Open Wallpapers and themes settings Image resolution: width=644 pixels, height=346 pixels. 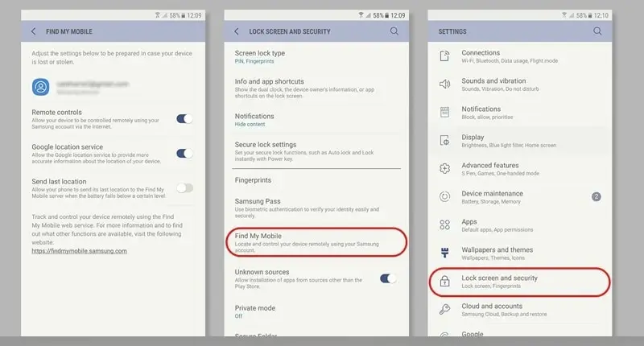click(x=519, y=253)
